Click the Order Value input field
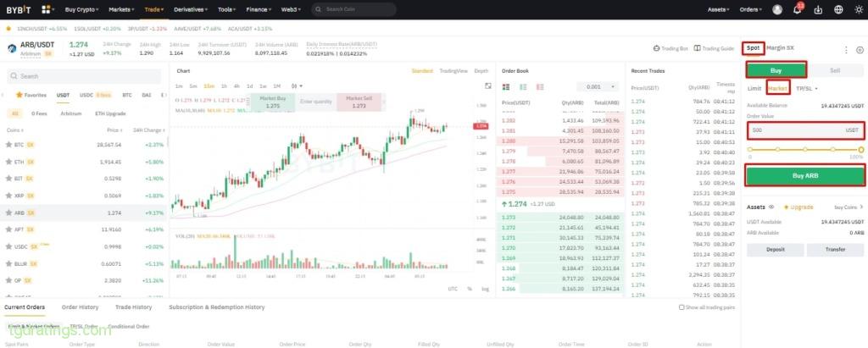The height and width of the screenshot is (348, 868). pos(805,130)
